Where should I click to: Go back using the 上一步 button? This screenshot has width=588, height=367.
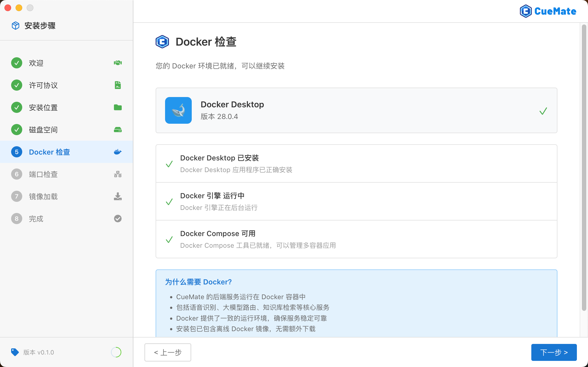[x=168, y=352]
